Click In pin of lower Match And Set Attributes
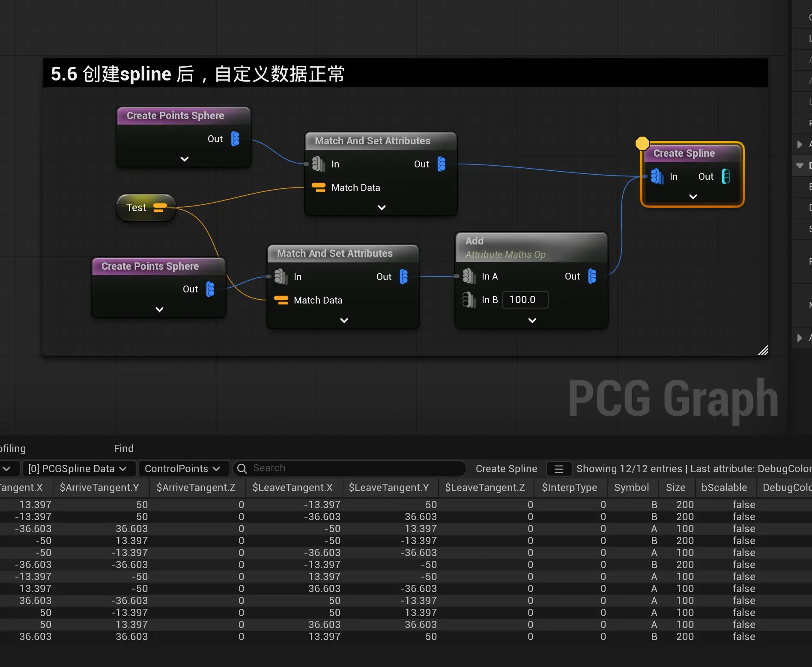The image size is (812, 667). [x=281, y=277]
